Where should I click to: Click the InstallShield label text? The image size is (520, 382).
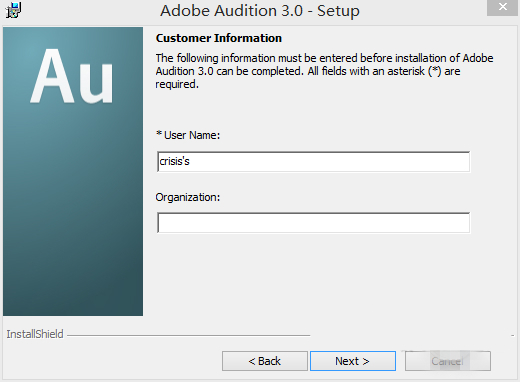35,334
